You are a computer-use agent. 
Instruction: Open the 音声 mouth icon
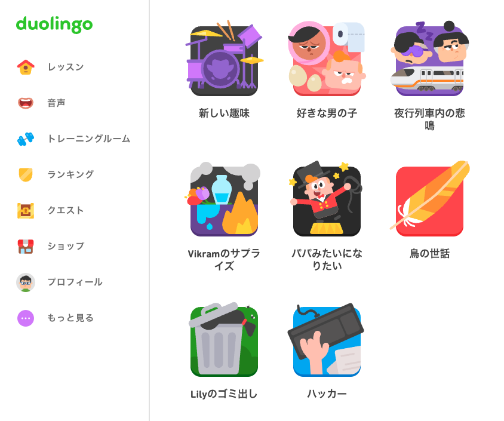point(26,103)
